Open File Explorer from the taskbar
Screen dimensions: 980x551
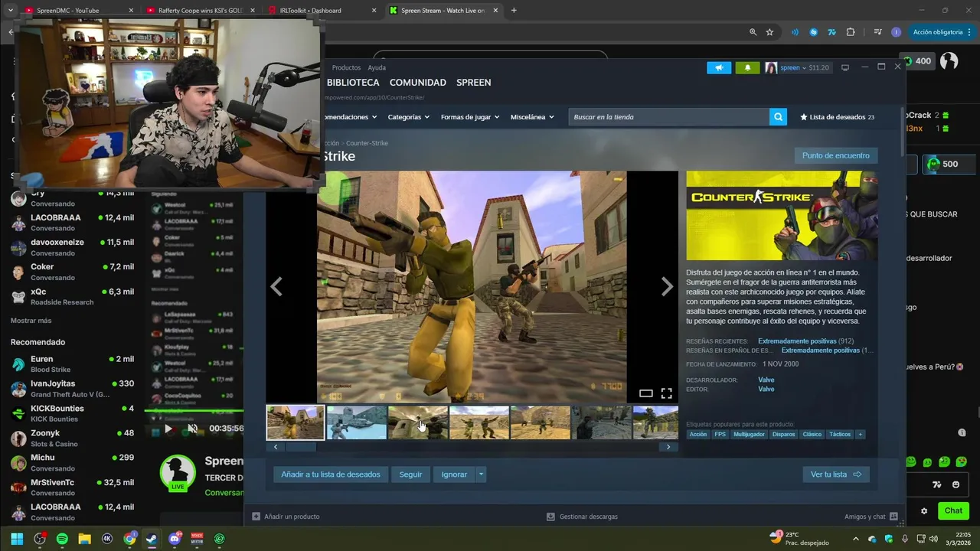[84, 539]
